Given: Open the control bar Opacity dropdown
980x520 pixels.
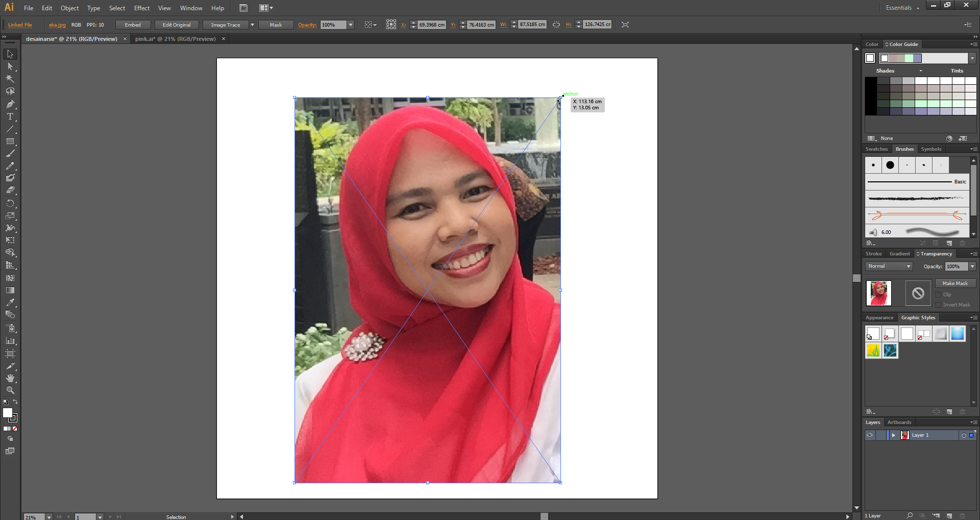Looking at the screenshot, I should [x=351, y=25].
